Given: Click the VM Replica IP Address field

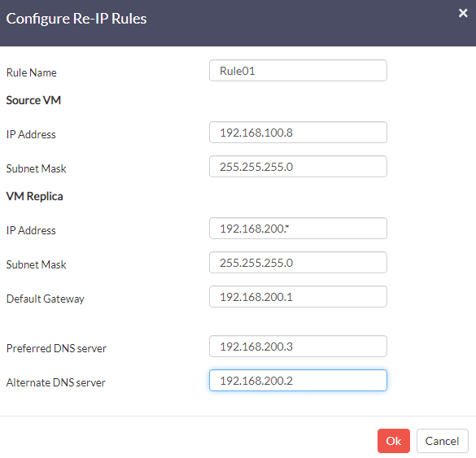Looking at the screenshot, I should click(x=298, y=229).
